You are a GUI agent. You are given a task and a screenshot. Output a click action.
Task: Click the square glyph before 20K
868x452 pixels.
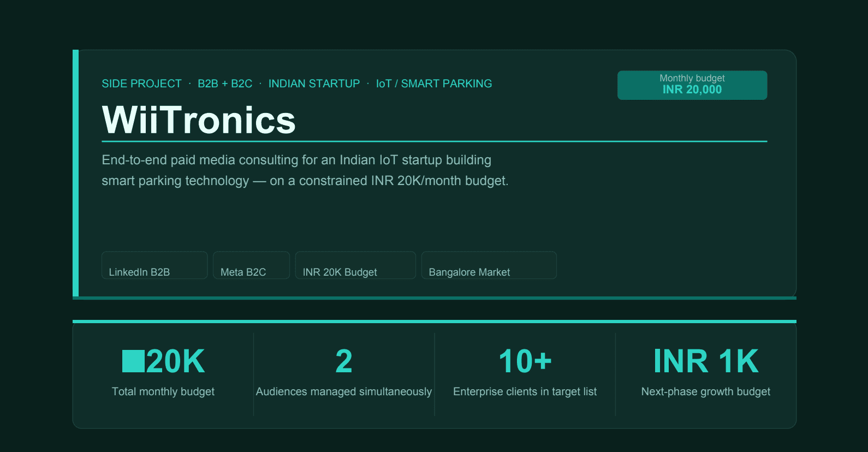133,361
